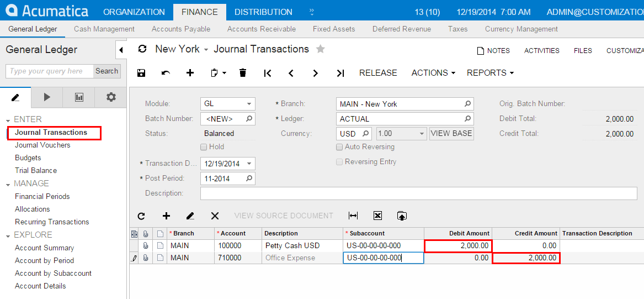Click Export to Excel grid icon
This screenshot has width=644, height=299.
[x=377, y=216]
